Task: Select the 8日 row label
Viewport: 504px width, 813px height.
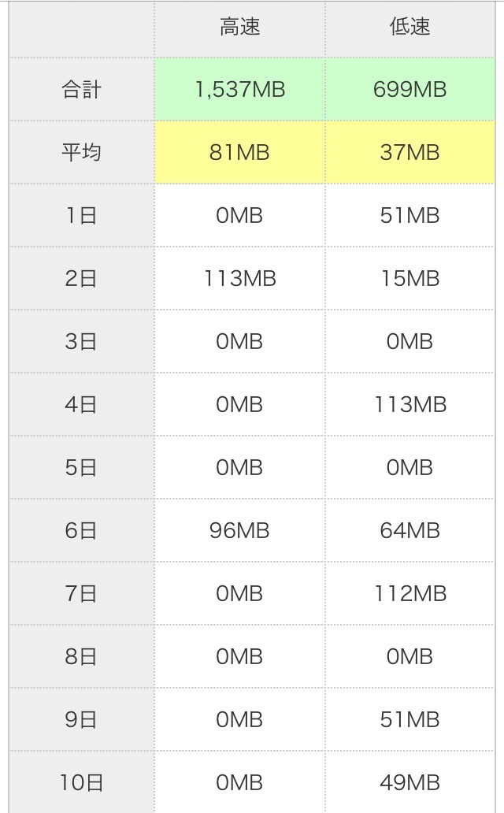Action: [x=81, y=656]
